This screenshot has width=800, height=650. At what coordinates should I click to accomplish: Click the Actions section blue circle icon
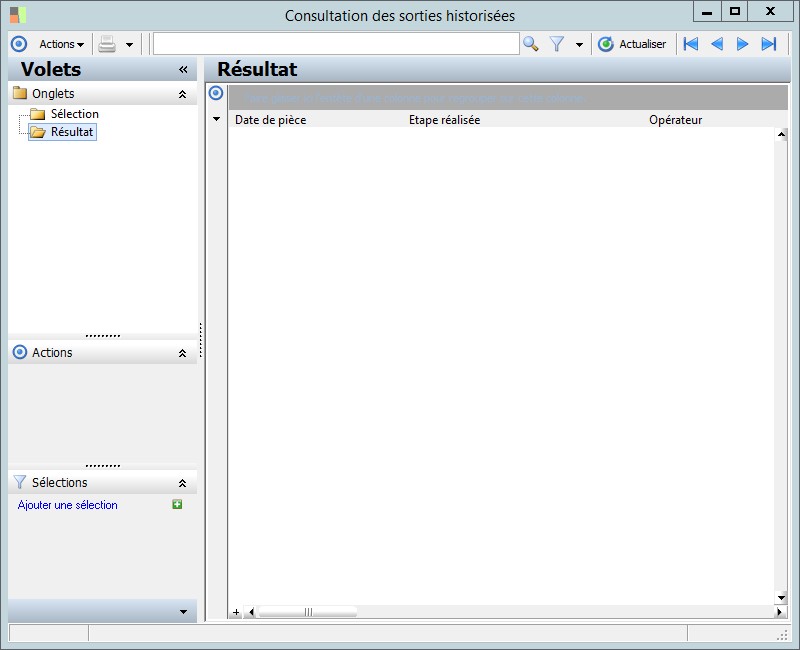[19, 352]
